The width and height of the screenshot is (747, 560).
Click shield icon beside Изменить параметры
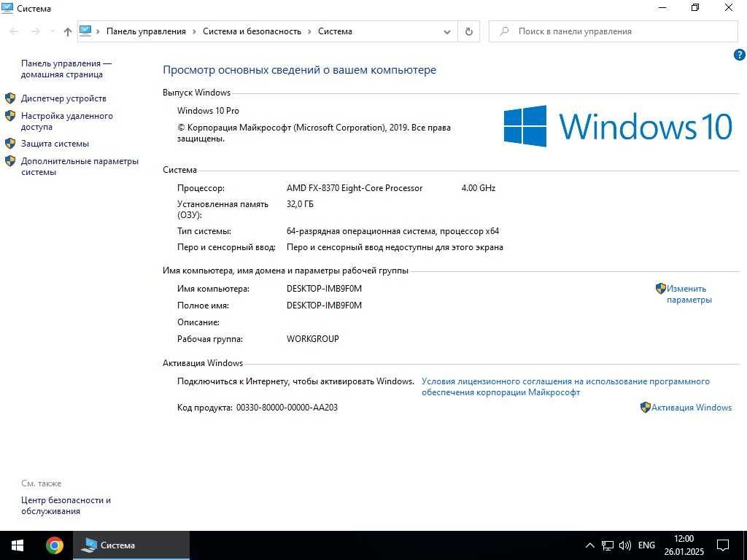coord(661,288)
